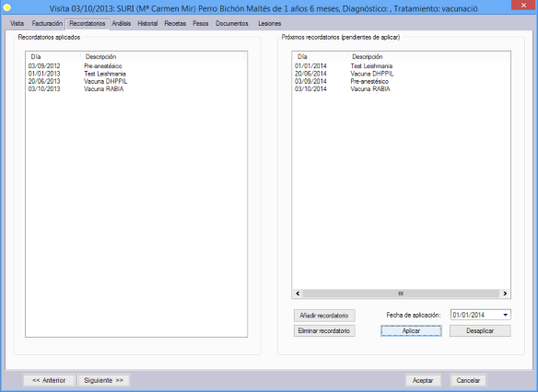This screenshot has height=392, width=538.
Task: Go to next visit with Siguiente button
Action: pyautogui.click(x=103, y=380)
